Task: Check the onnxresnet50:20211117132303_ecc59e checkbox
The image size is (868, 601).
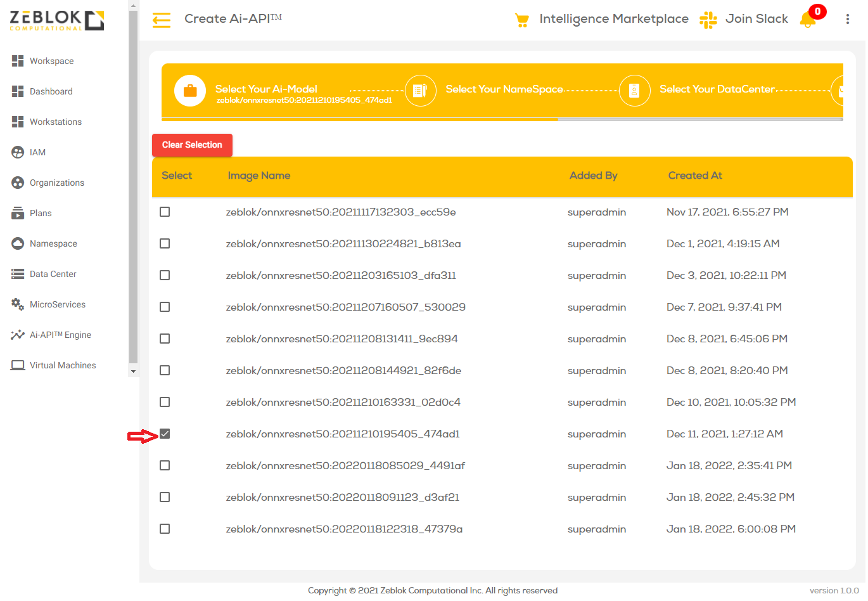Action: coord(165,212)
